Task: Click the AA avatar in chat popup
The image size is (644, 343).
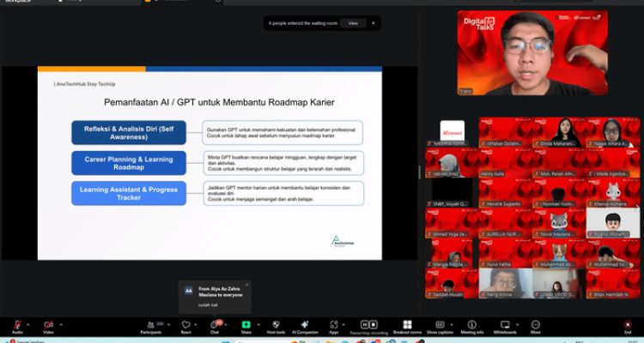Action: pyautogui.click(x=189, y=291)
